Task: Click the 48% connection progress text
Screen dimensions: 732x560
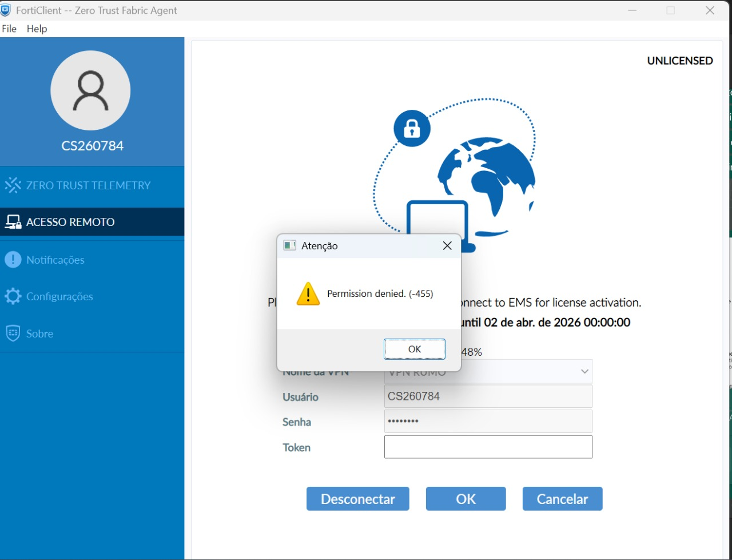Action: pos(472,352)
